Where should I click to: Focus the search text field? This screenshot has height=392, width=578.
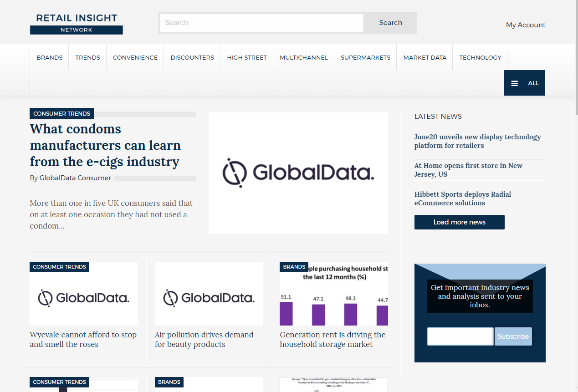[x=261, y=23]
